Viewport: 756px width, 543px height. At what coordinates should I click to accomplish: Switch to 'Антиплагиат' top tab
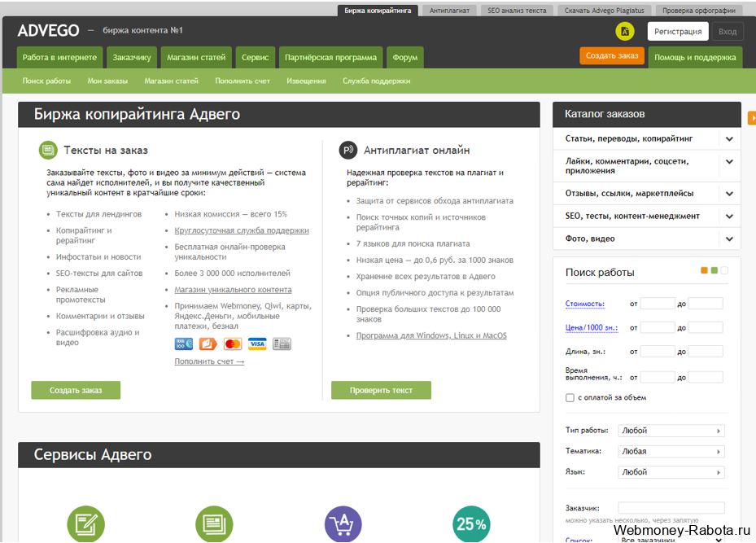tap(449, 10)
